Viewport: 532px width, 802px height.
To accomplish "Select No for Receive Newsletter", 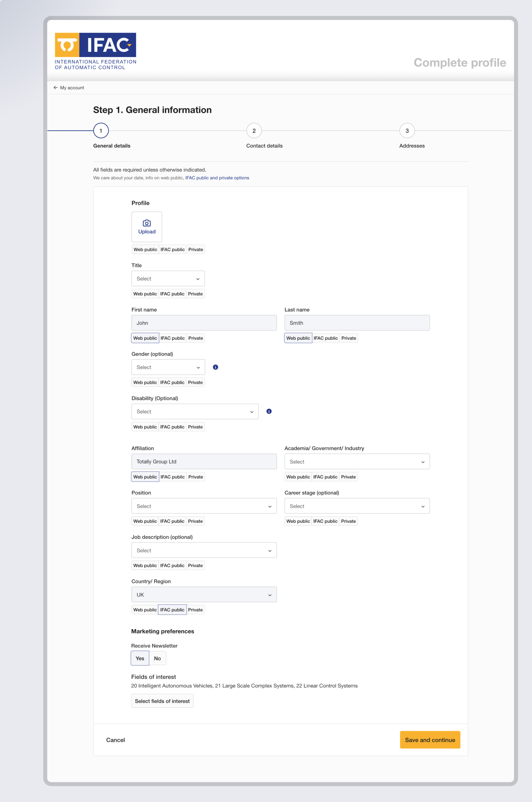I will tap(158, 658).
